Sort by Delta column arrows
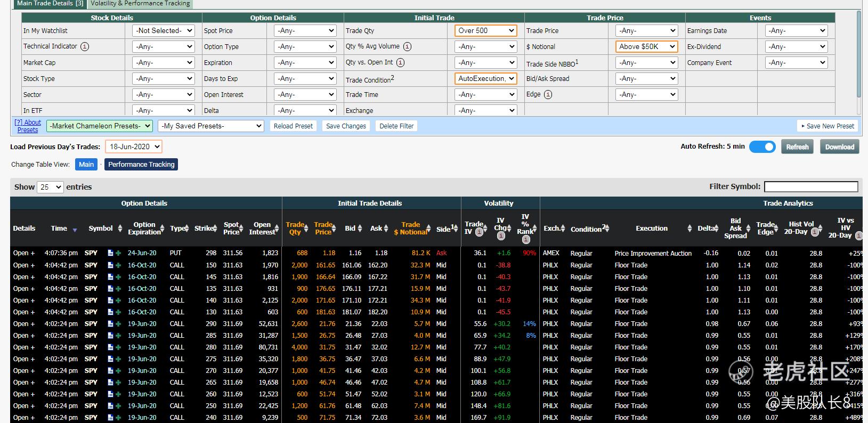This screenshot has width=868, height=423. [x=716, y=229]
